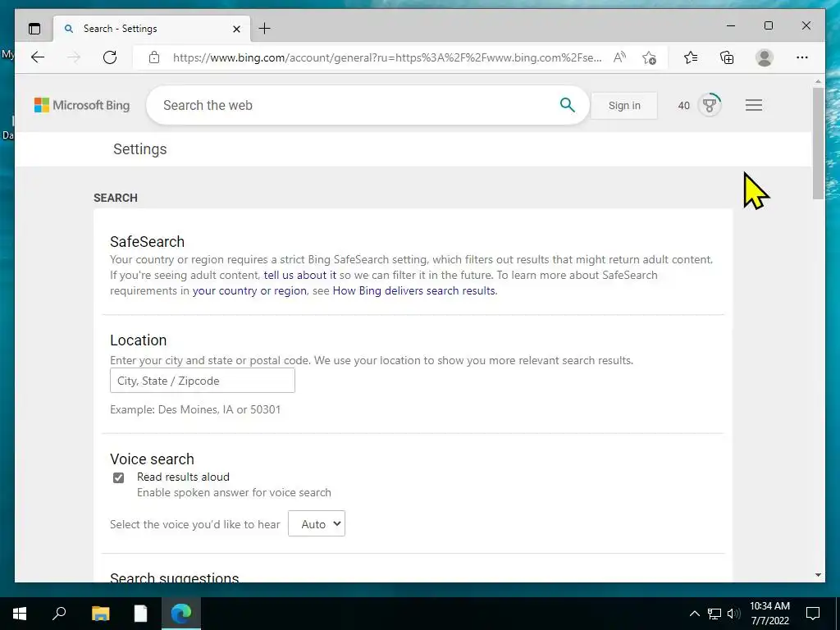Activate the Read aloud icon in address bar
The width and height of the screenshot is (840, 630).
click(620, 57)
